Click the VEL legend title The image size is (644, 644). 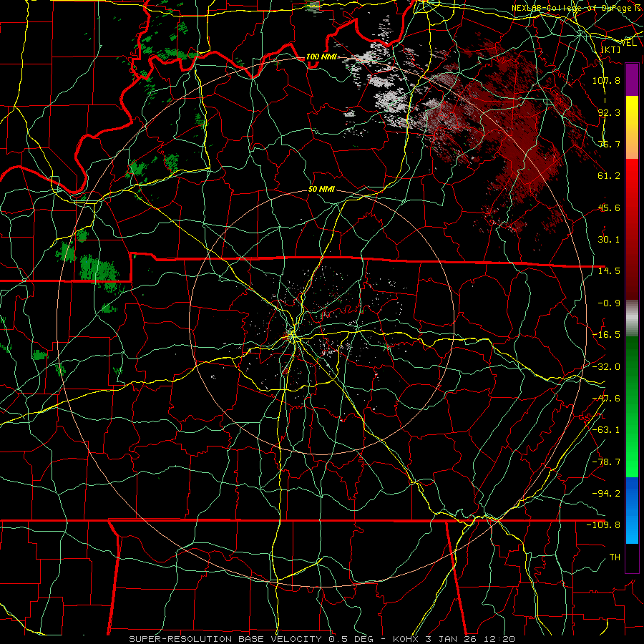pos(629,43)
